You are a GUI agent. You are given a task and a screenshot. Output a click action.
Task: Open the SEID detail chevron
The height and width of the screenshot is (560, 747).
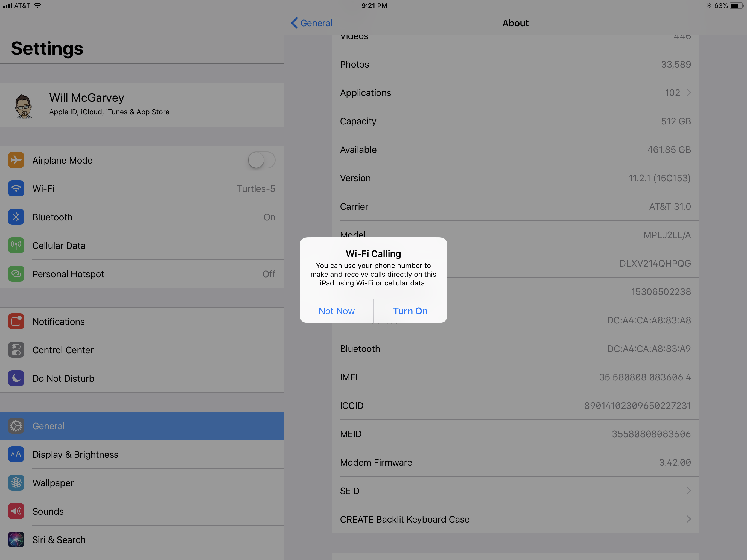[x=688, y=491]
